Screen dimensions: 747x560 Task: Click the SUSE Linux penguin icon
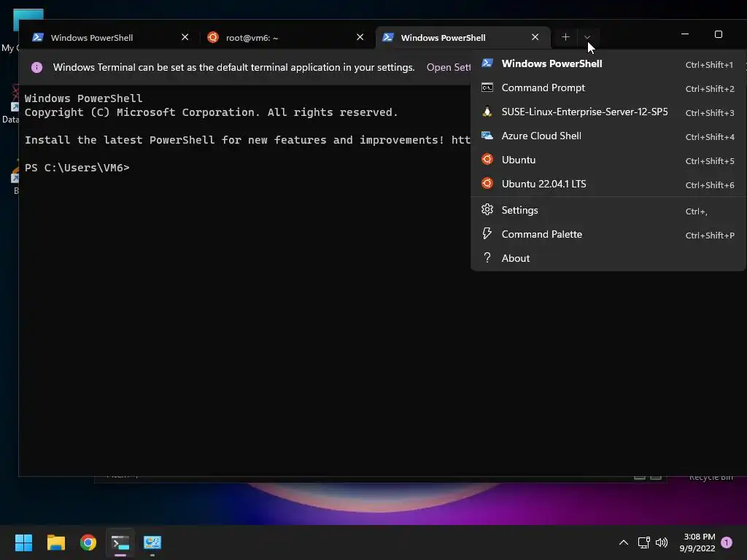pos(487,112)
